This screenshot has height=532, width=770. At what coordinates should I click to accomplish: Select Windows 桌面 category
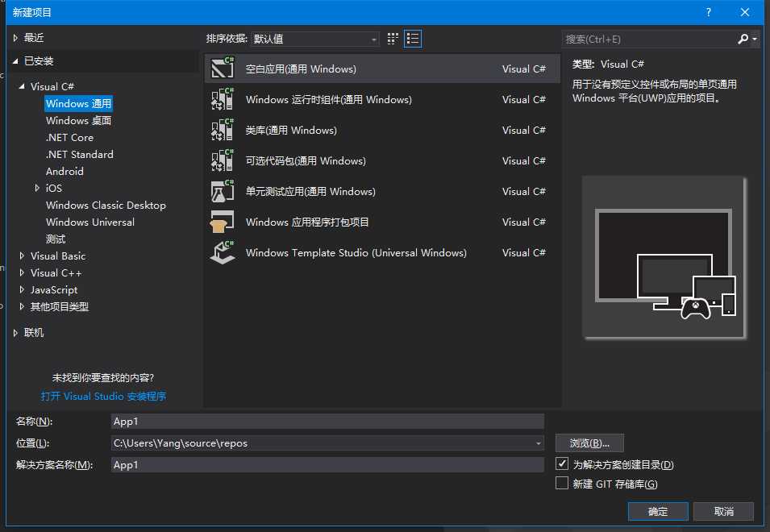click(x=78, y=120)
